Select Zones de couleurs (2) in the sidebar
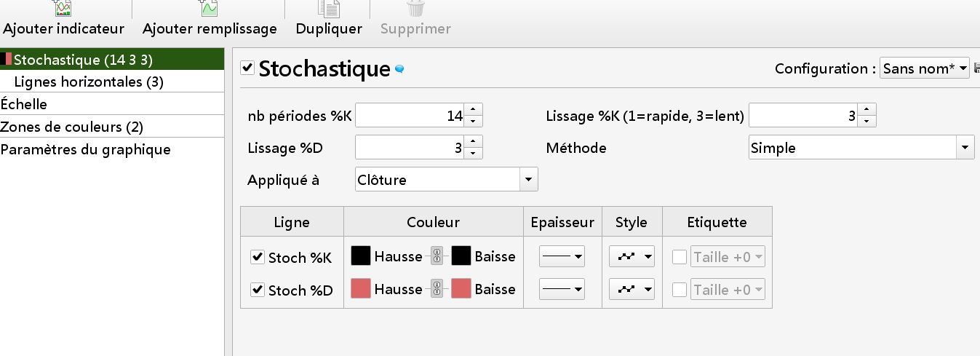The width and height of the screenshot is (980, 356). point(71,127)
